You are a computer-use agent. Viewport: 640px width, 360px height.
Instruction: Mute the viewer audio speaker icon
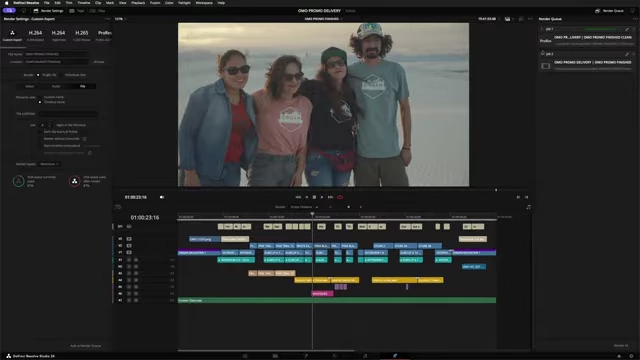[162, 197]
